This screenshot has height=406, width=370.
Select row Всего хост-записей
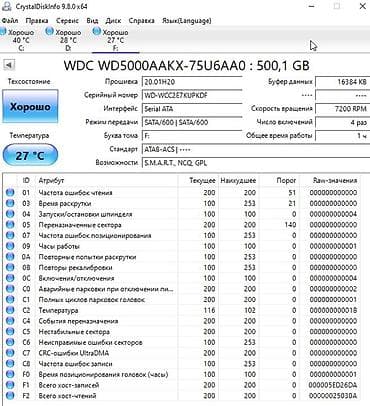point(182,385)
